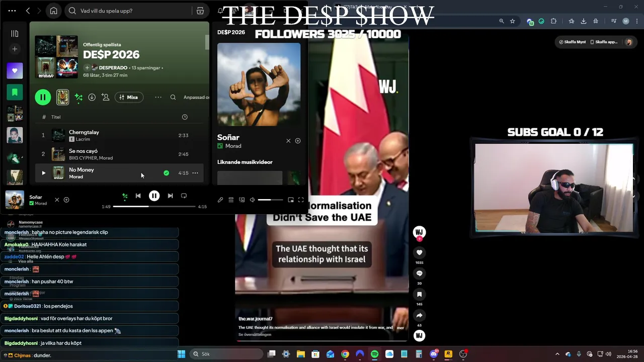Bookmark the TikTok video
The image size is (644, 362).
[419, 295]
